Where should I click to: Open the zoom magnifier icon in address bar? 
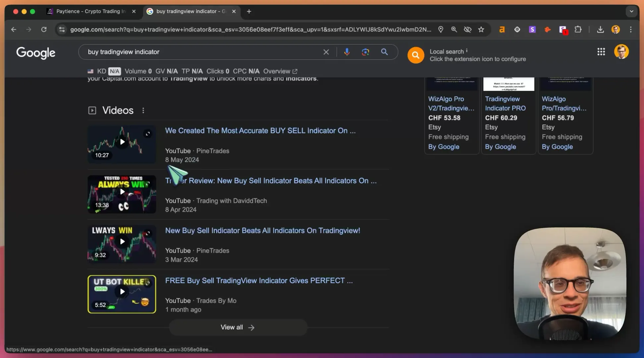(454, 30)
